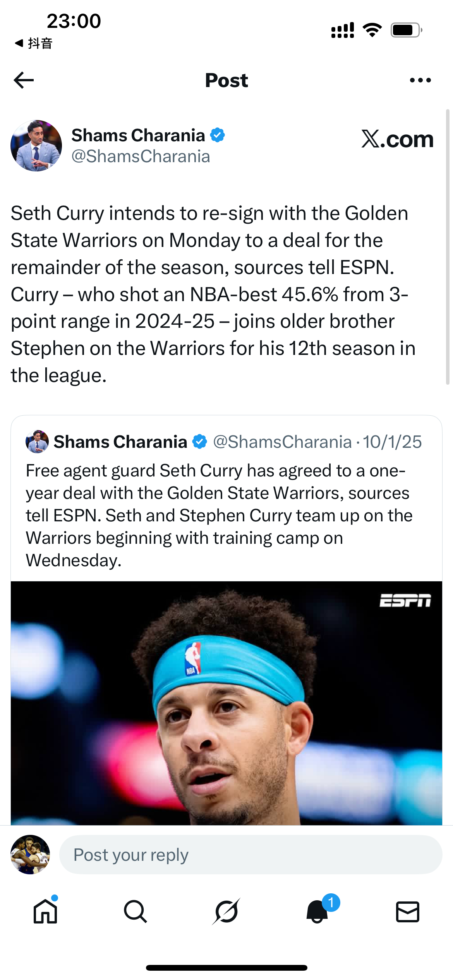453x980 pixels.
Task: Tap the battery indicator in the status bar
Action: point(404,29)
